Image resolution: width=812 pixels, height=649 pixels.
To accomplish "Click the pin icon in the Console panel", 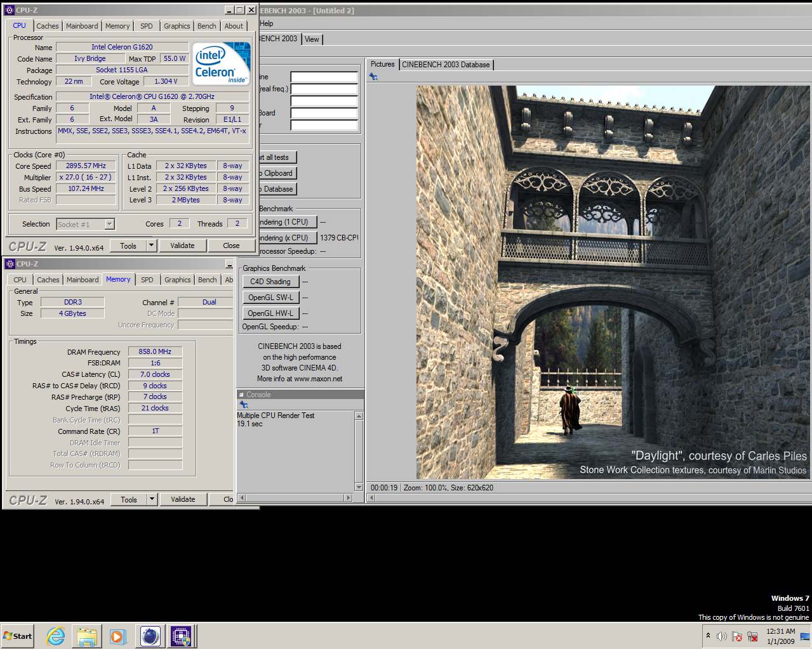I will click(x=244, y=404).
